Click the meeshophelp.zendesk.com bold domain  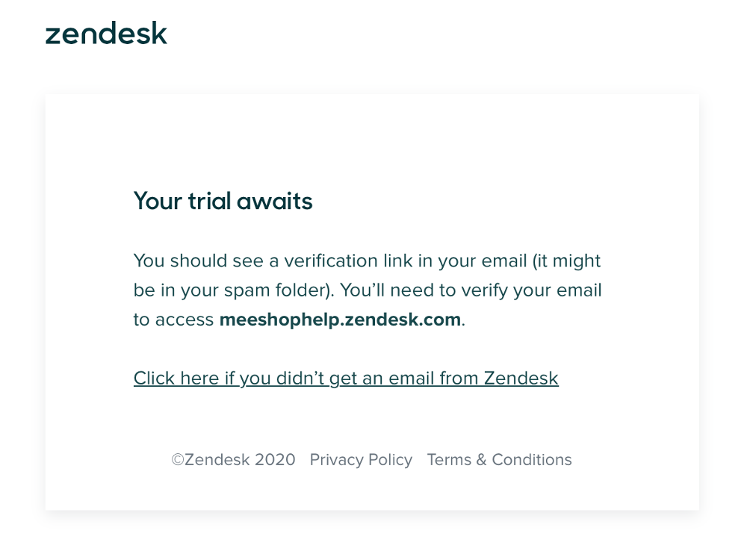tap(340, 320)
